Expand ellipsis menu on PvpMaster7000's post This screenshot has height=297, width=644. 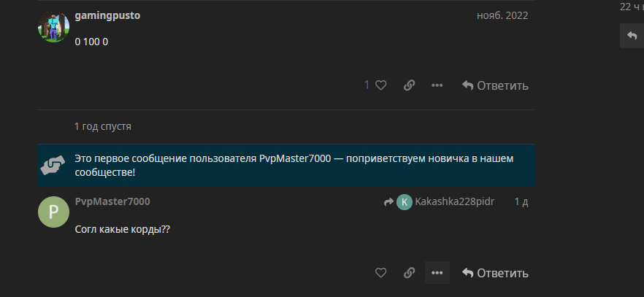tap(437, 273)
